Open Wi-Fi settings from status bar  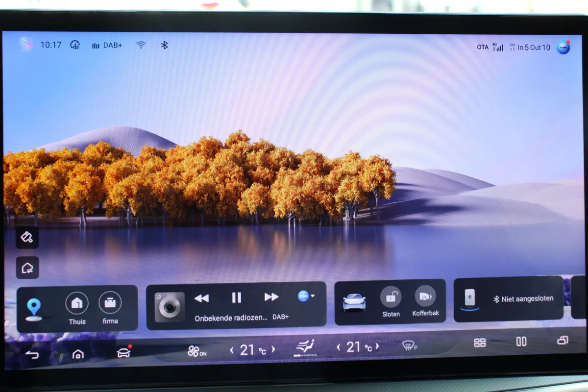141,45
